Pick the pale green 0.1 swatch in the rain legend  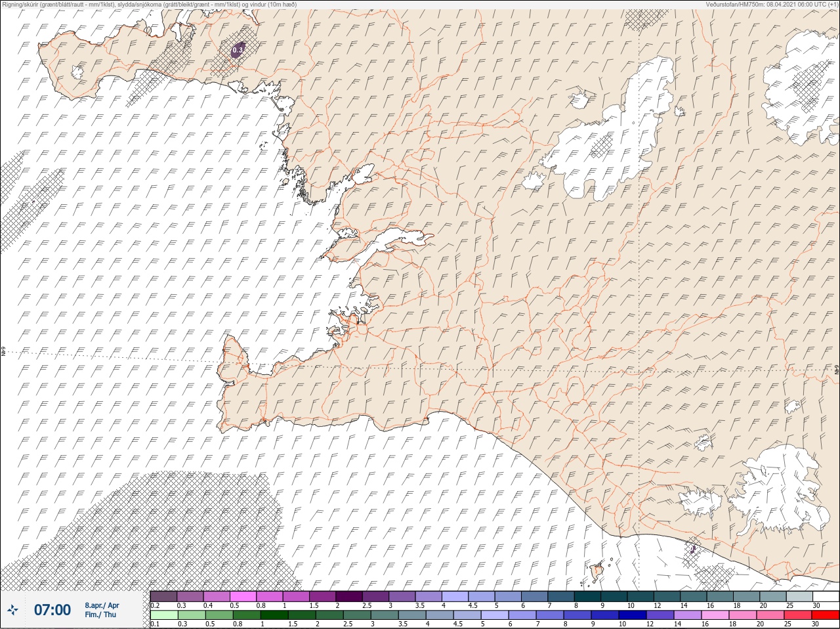click(x=164, y=615)
